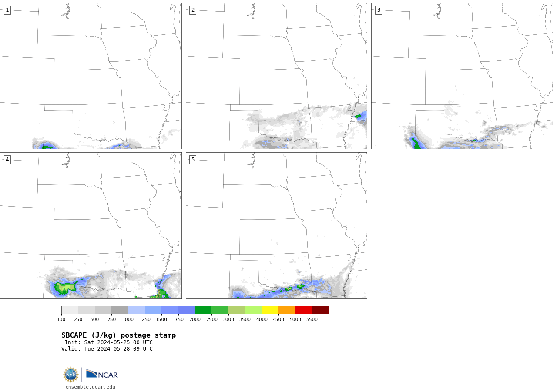Click the NSF logo

(71, 375)
